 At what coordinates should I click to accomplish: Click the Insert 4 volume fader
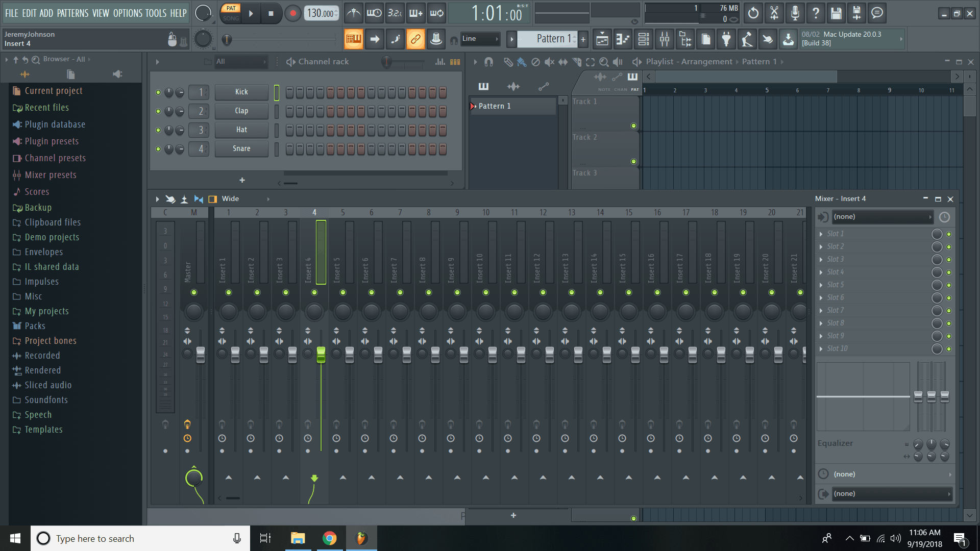pyautogui.click(x=321, y=356)
